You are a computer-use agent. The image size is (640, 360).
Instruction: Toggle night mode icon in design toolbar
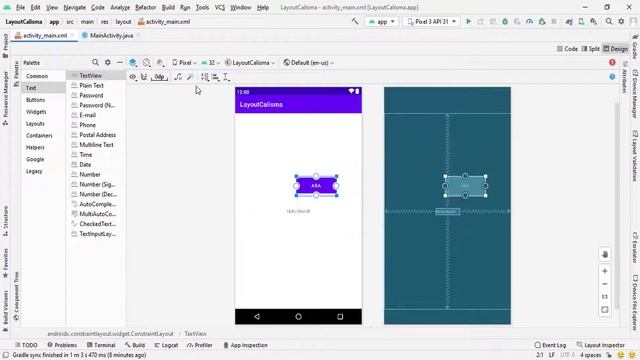click(x=160, y=62)
